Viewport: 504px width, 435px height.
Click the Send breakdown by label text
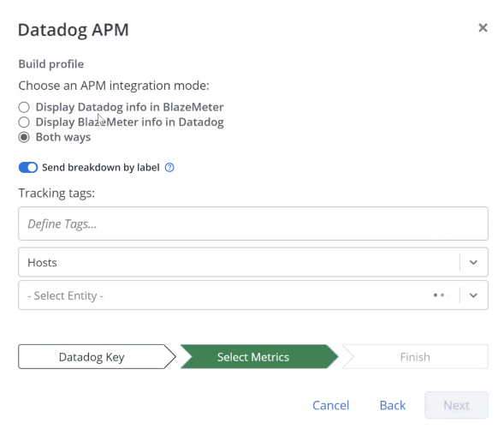(x=101, y=168)
